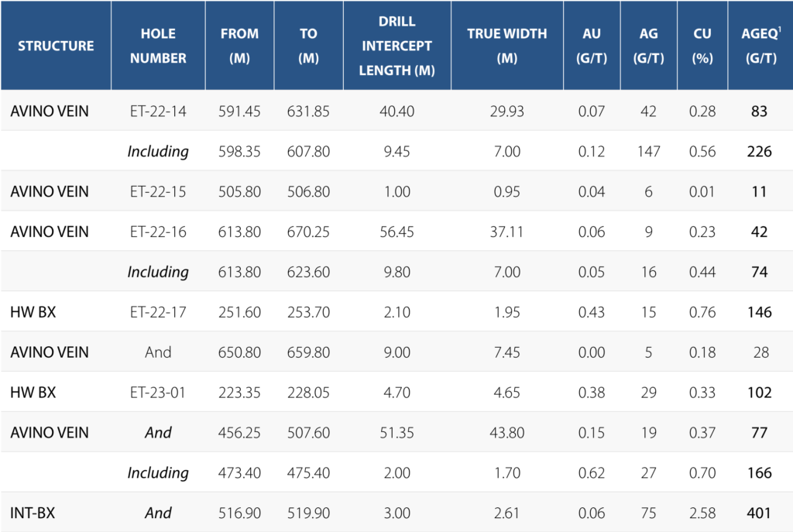793x532 pixels.
Task: Select the INT-BX structure cell
Action: (33, 513)
